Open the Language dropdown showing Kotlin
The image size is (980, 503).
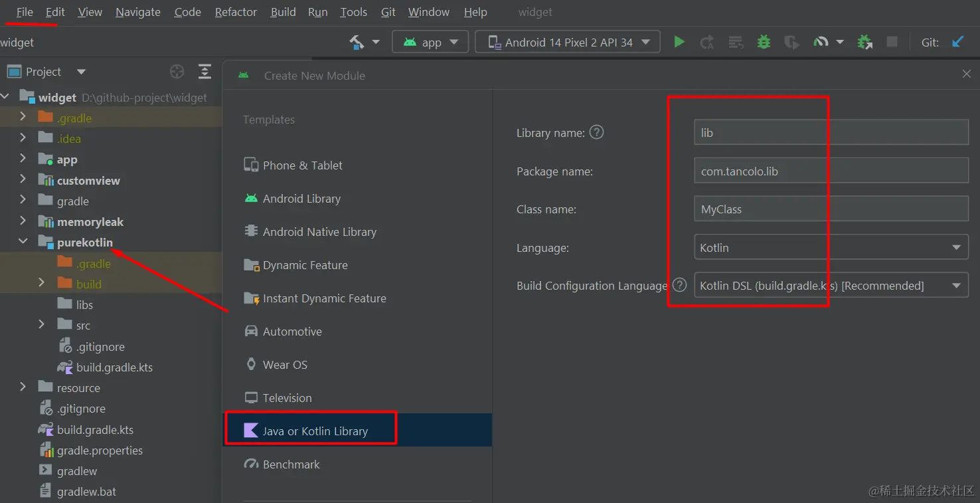point(831,247)
